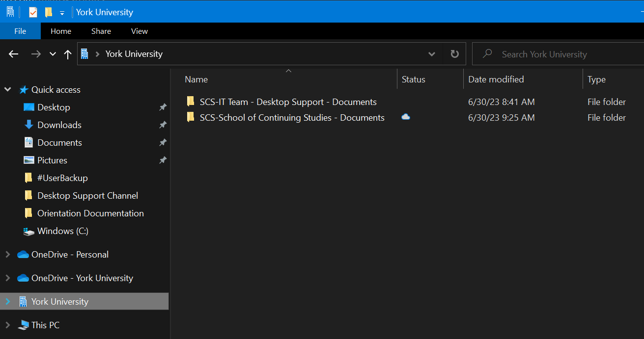644x339 pixels.
Task: Open the #UserBackup folder in sidebar
Action: point(62,178)
